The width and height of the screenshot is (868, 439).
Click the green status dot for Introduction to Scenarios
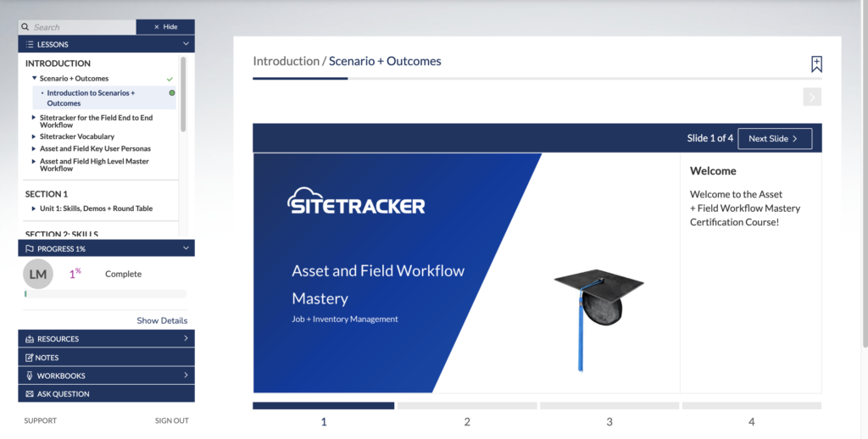[x=172, y=93]
